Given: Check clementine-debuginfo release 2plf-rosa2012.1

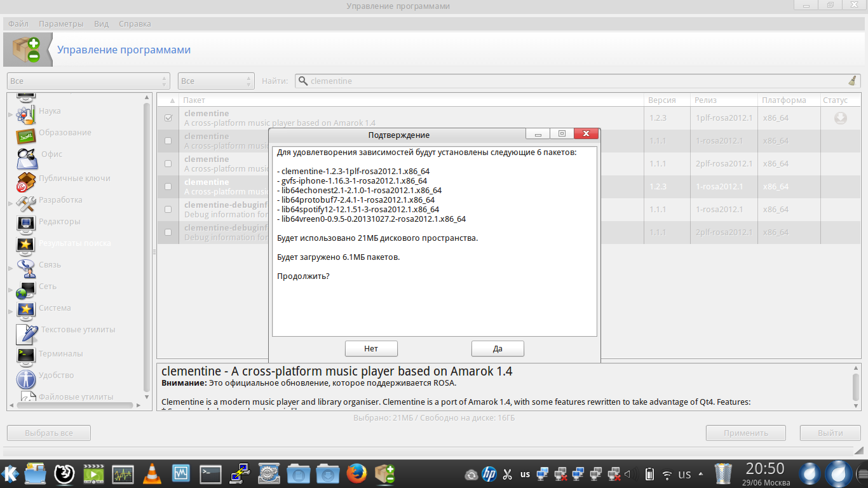Looking at the screenshot, I should pos(168,232).
